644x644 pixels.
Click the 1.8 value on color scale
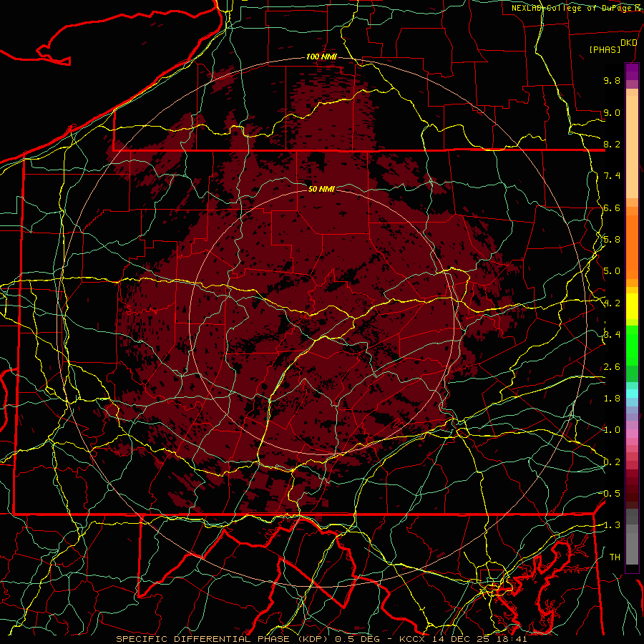point(612,399)
